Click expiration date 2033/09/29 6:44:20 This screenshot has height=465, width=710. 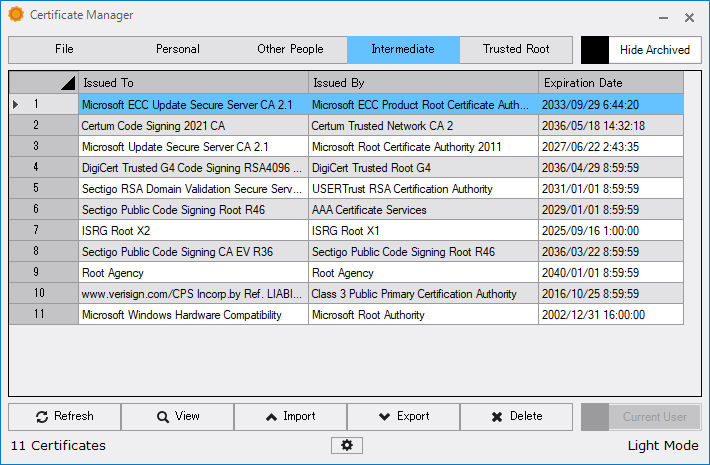click(611, 105)
